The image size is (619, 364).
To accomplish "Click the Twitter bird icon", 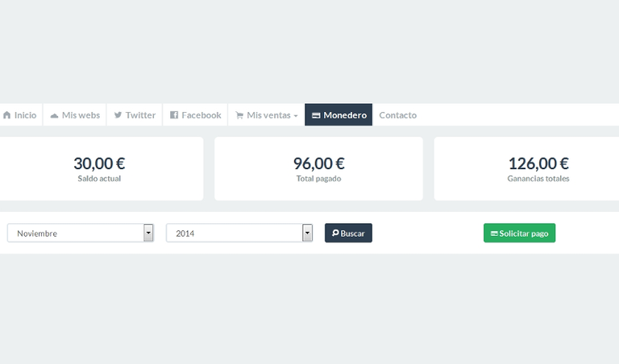I will (x=118, y=115).
